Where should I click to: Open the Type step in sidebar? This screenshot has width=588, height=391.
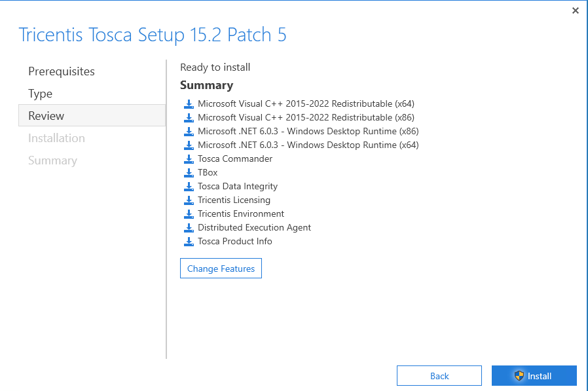pyautogui.click(x=41, y=94)
